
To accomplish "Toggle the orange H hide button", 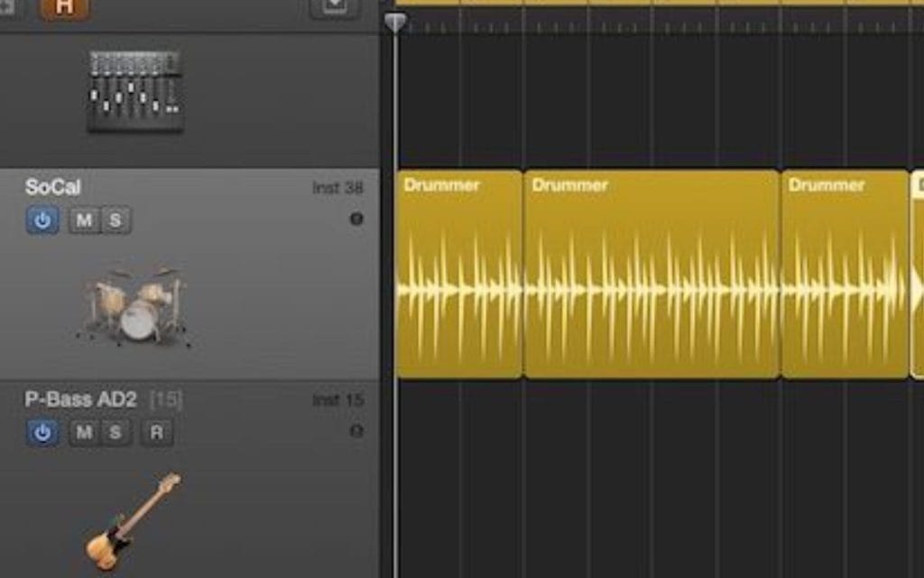I will [x=65, y=7].
